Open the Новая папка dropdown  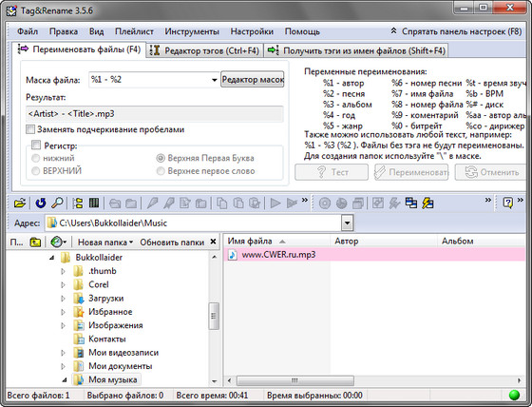coord(105,242)
